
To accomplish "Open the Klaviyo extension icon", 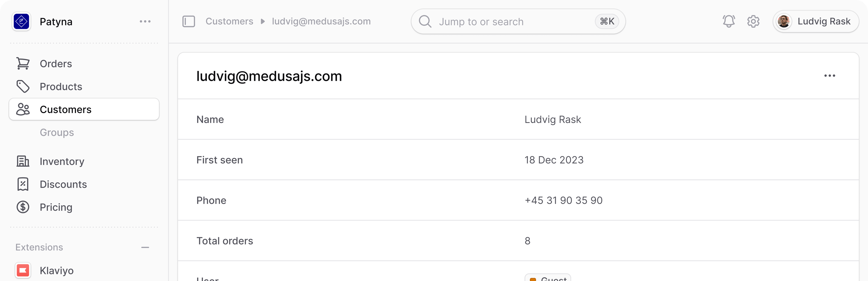I will coord(23,270).
